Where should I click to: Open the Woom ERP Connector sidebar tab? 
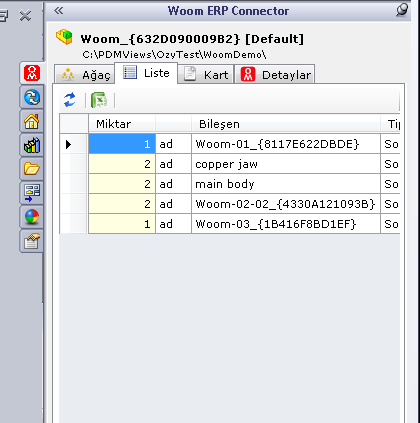(32, 73)
